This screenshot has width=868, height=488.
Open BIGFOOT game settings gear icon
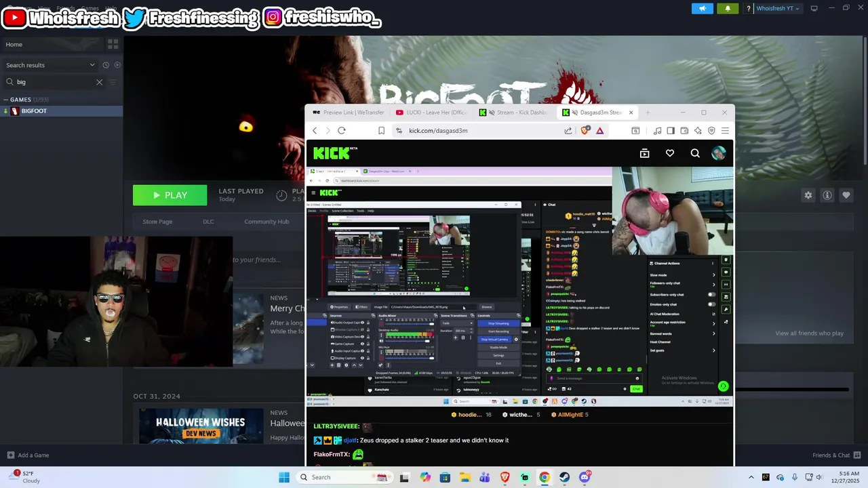(x=808, y=195)
